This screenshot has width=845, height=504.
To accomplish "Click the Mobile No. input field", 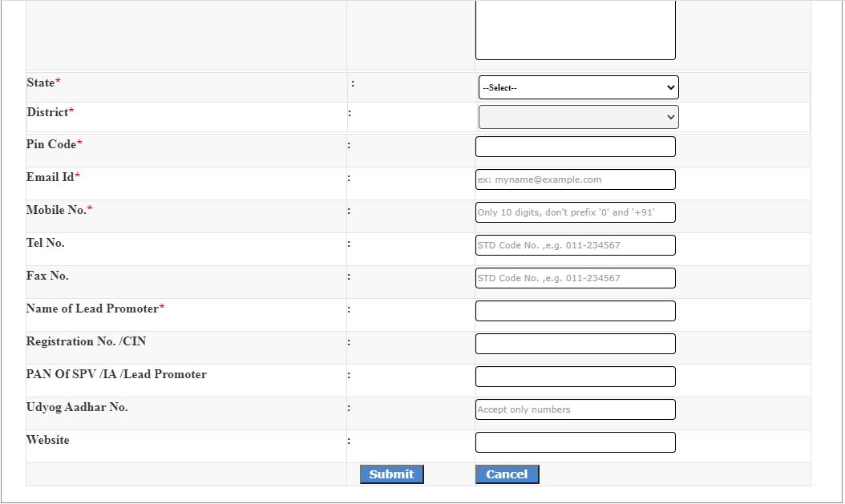I will [x=575, y=212].
